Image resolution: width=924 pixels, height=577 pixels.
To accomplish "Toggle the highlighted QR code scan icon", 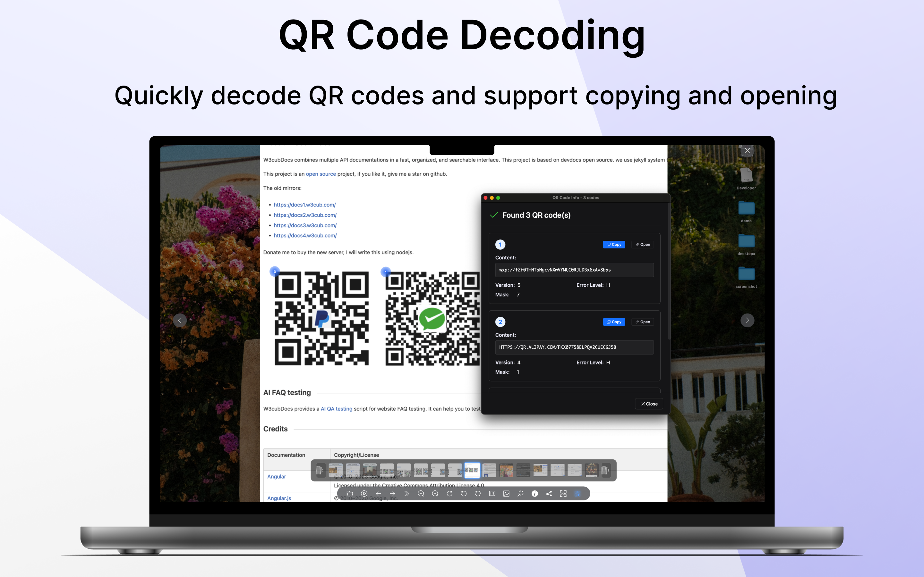I will [x=577, y=493].
